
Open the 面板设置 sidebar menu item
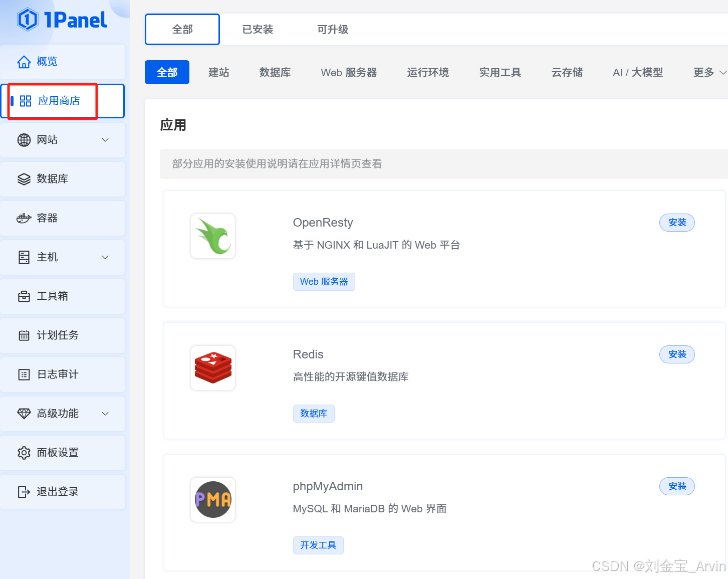coord(63,453)
